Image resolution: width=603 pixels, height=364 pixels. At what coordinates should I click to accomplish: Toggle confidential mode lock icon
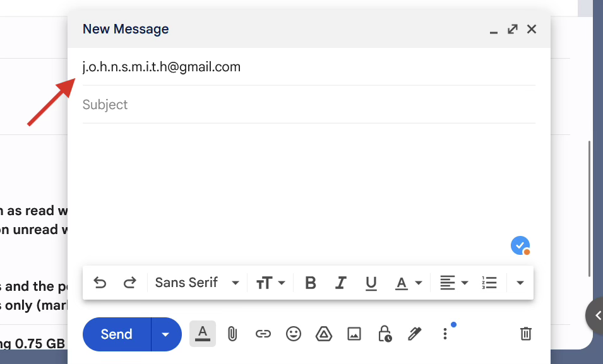(385, 334)
